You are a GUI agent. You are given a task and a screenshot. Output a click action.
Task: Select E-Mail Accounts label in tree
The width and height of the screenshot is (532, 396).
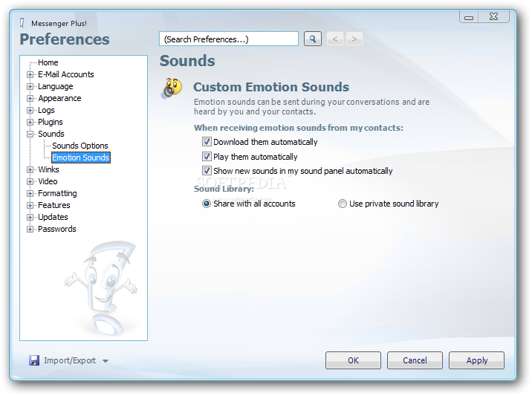[66, 74]
